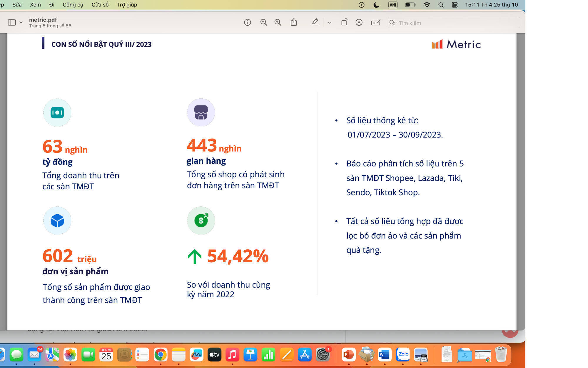This screenshot has width=588, height=368.
Task: Open Keynote from the Dock
Action: pos(250,355)
